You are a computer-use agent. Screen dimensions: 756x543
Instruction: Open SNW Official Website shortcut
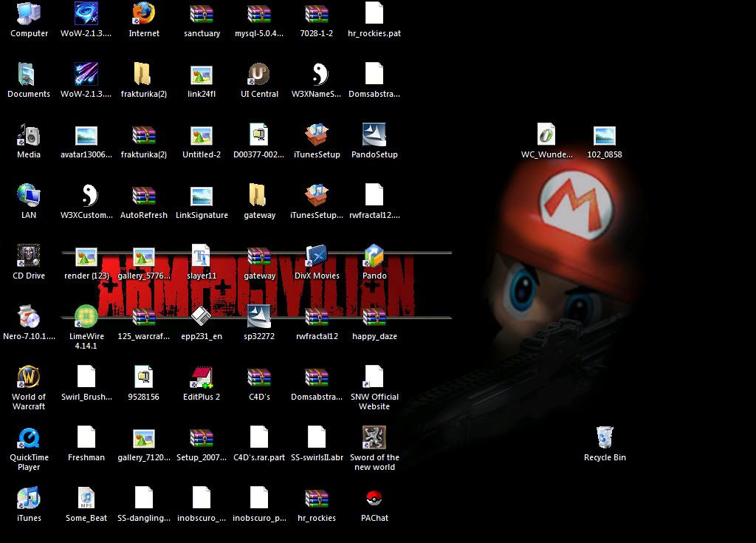pos(374,378)
